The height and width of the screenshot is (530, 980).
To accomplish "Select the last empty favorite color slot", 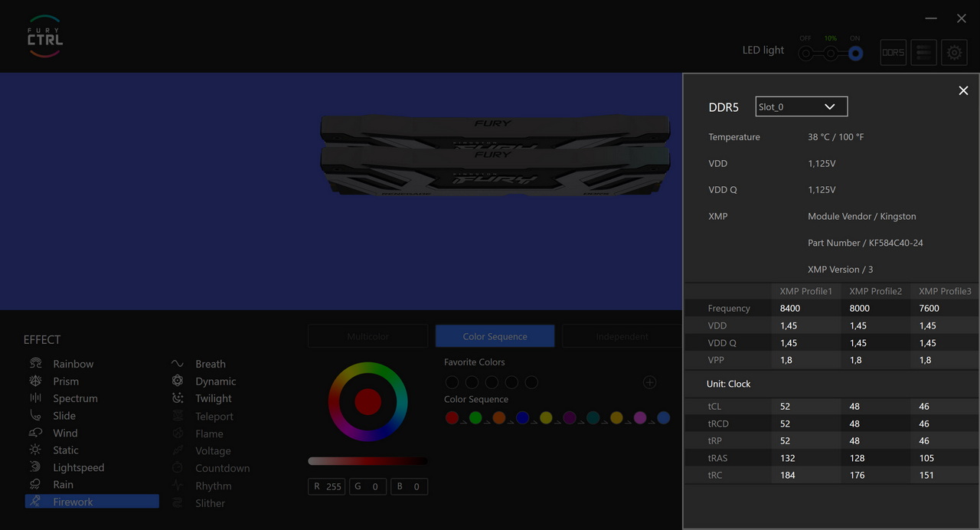I will (531, 382).
